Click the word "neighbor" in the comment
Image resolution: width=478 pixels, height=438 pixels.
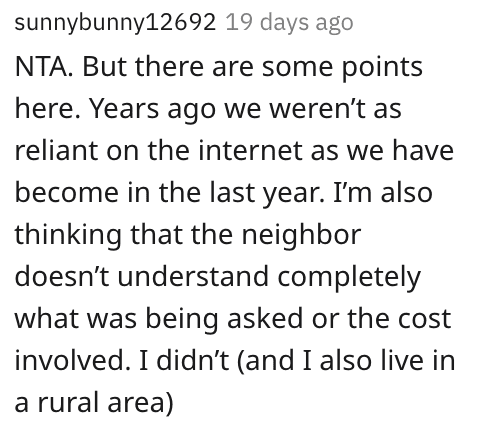[301, 236]
